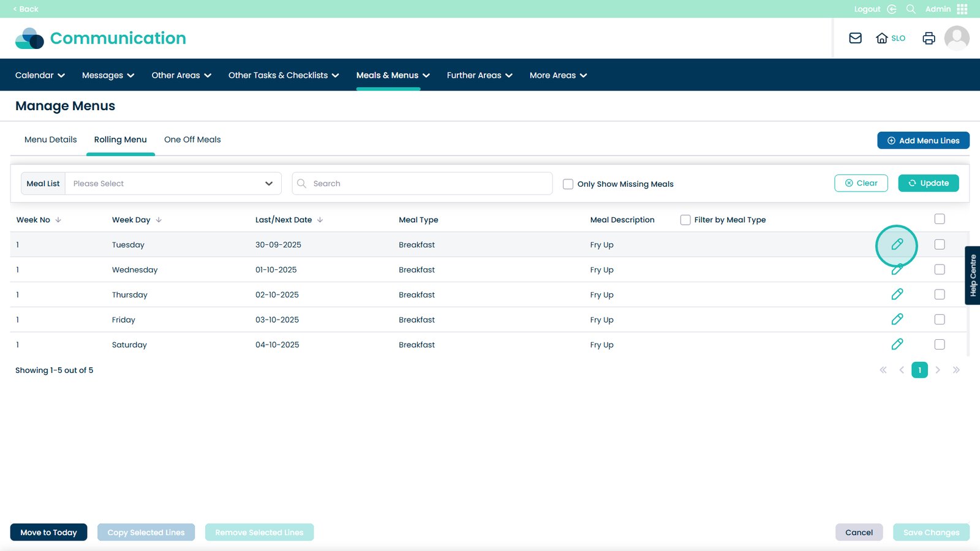Open the Admin apps grid icon
This screenshot has width=980, height=551.
click(x=962, y=9)
